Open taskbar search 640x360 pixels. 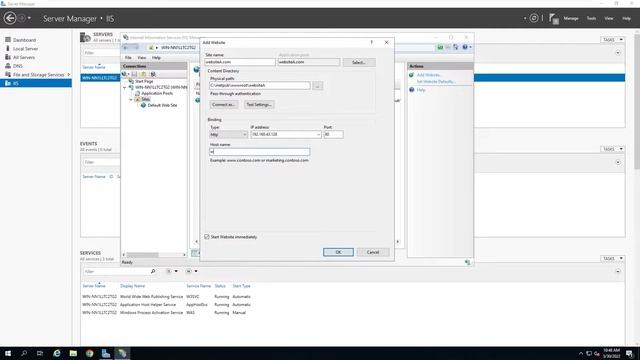(x=24, y=353)
